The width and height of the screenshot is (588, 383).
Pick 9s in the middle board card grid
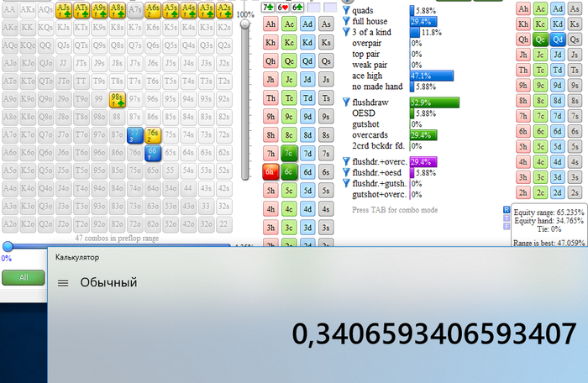tap(326, 116)
